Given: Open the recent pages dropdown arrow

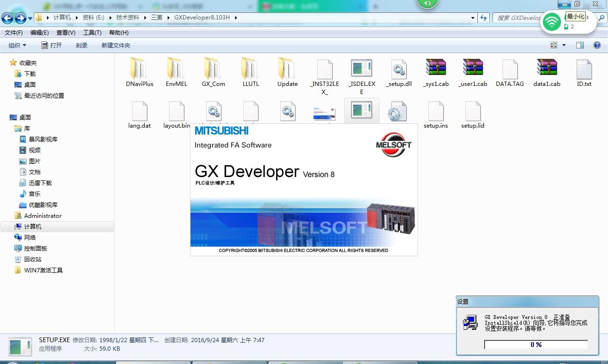Looking at the screenshot, I should click(x=30, y=18).
